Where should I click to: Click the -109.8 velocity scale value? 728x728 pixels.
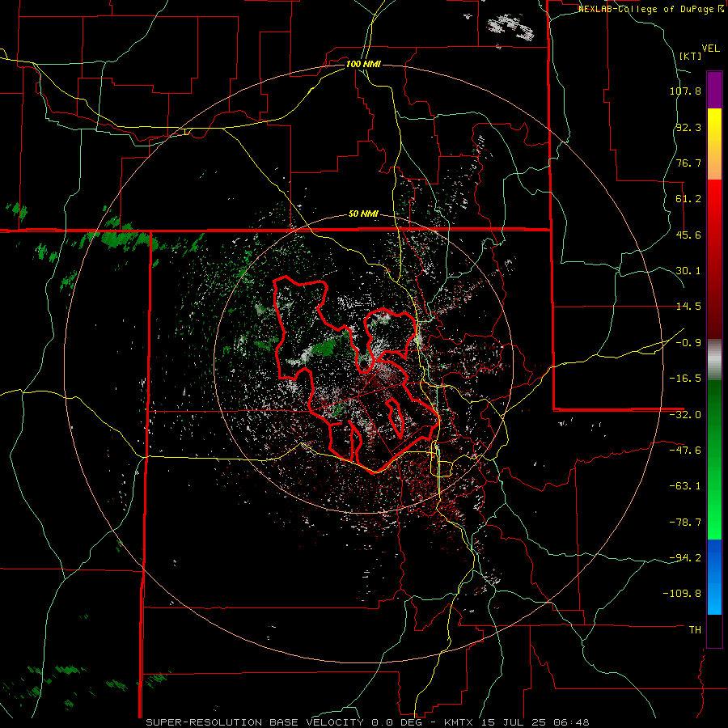[x=682, y=594]
